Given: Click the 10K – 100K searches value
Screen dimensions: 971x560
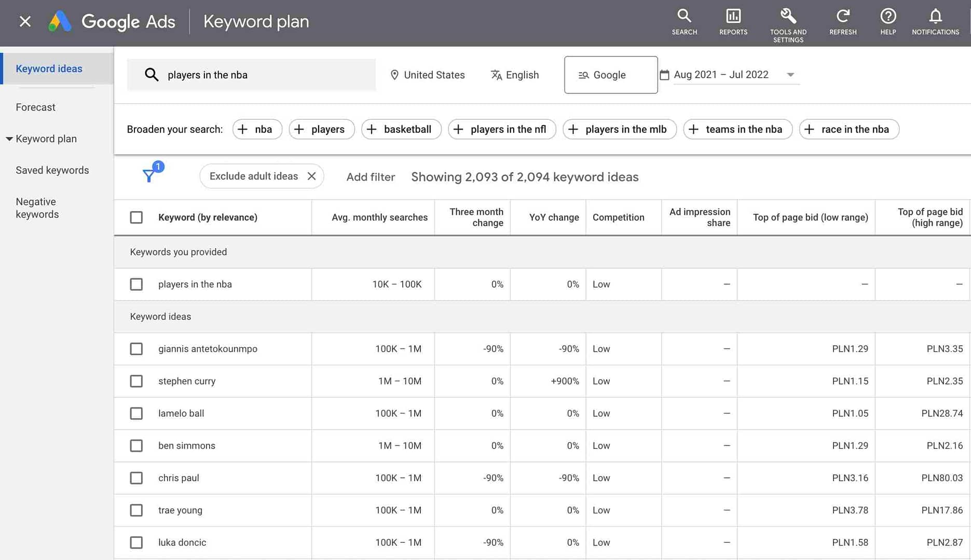Looking at the screenshot, I should pyautogui.click(x=397, y=284).
